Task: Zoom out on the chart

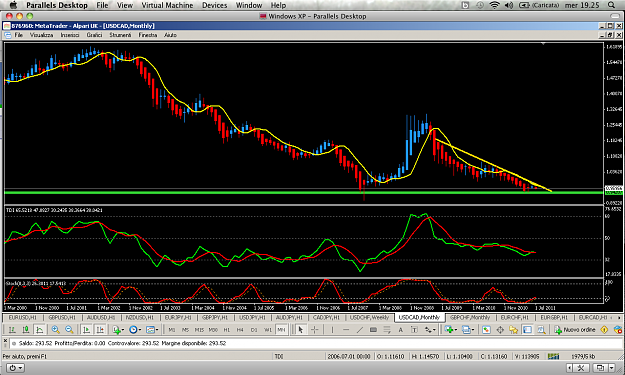Action: (x=69, y=330)
